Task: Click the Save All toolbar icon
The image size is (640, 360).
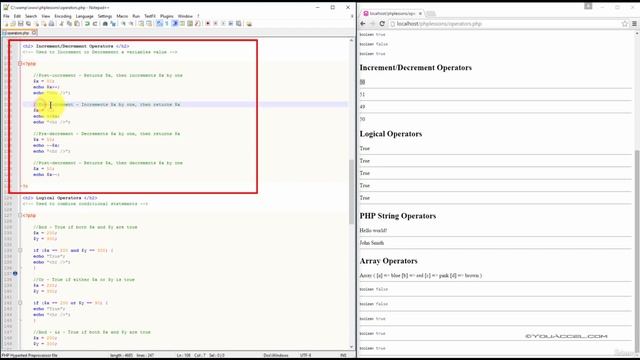Action: [29, 24]
